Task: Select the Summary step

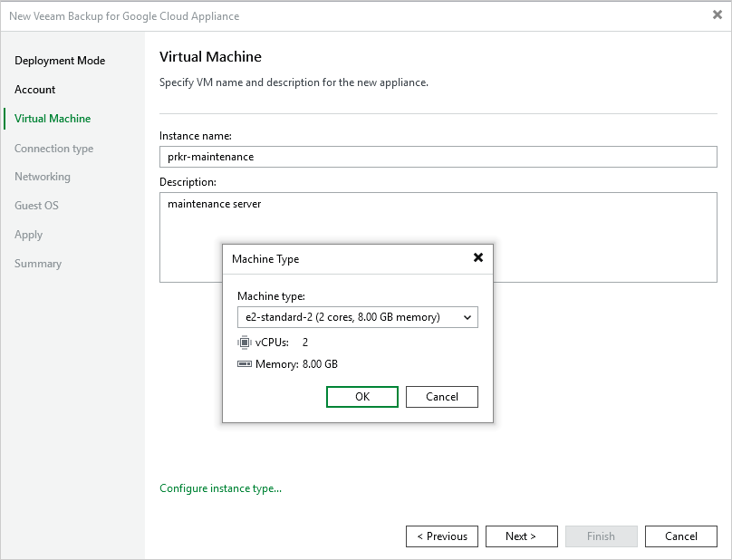Action: click(38, 264)
